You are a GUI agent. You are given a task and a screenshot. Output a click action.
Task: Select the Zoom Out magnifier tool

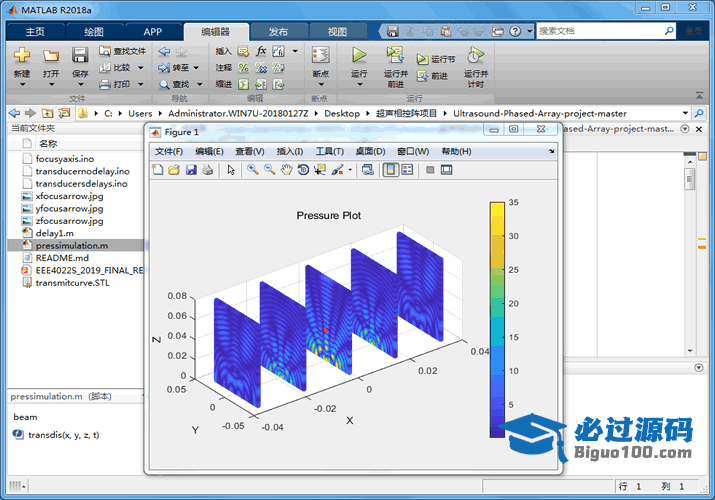click(269, 170)
